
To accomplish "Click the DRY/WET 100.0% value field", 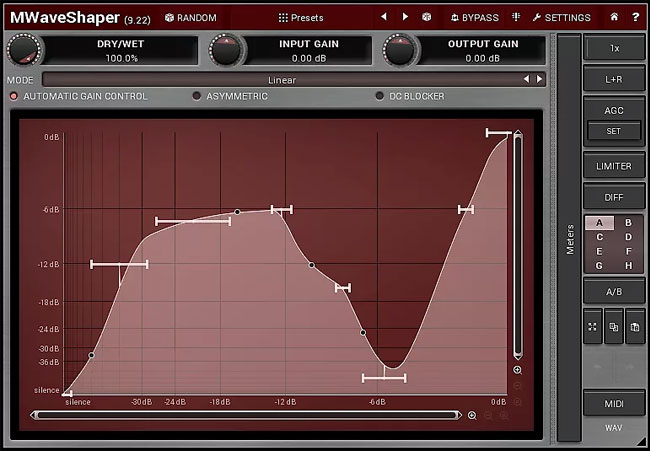I will point(121,50).
